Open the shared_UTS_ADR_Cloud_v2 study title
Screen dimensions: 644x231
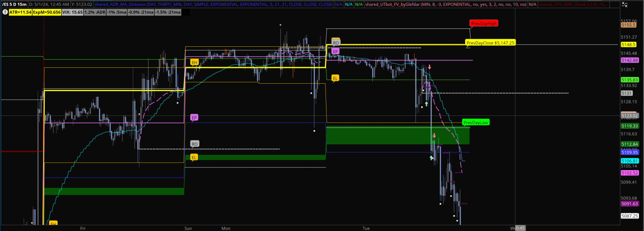click(x=573, y=4)
